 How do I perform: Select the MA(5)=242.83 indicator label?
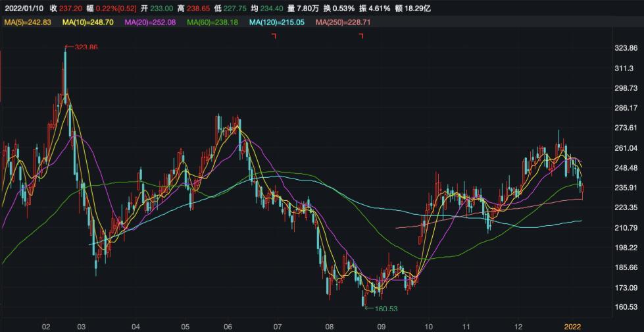28,22
